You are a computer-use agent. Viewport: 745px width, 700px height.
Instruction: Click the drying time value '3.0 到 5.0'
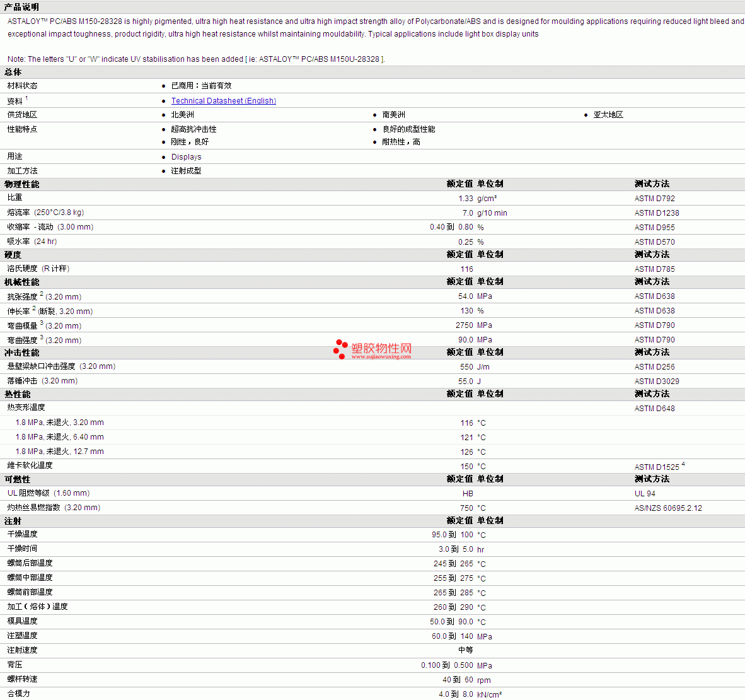(x=456, y=549)
